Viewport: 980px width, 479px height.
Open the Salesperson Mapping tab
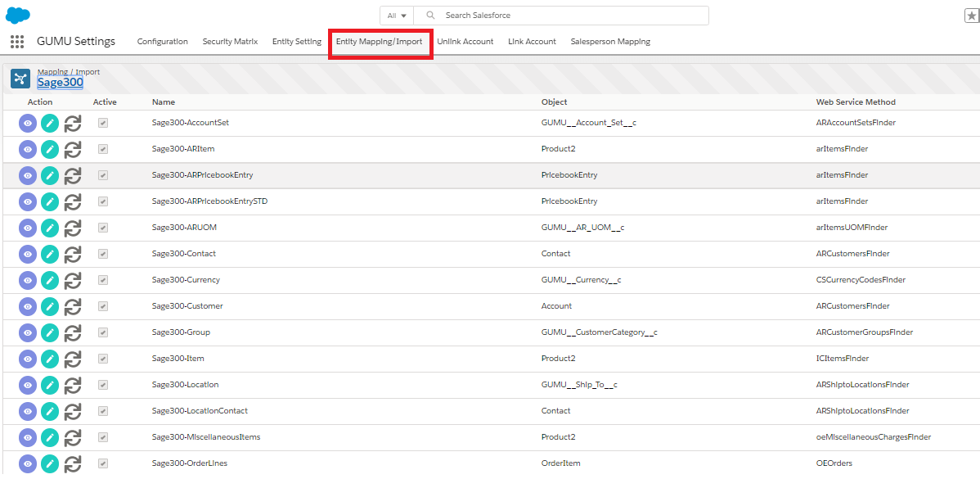coord(610,42)
